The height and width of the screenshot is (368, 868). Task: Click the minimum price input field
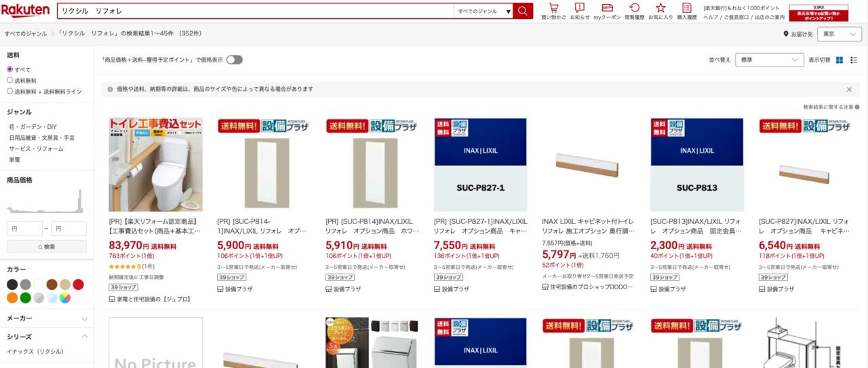[24, 228]
